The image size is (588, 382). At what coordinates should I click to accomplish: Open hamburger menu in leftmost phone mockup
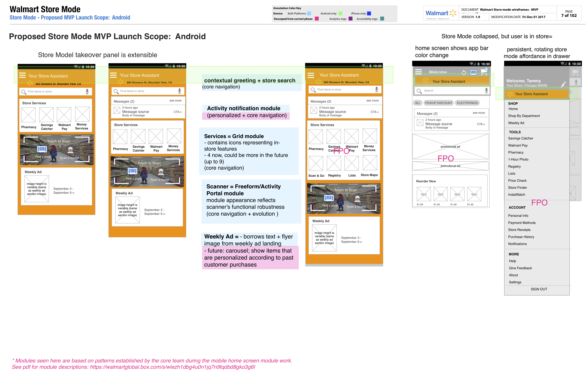22,75
